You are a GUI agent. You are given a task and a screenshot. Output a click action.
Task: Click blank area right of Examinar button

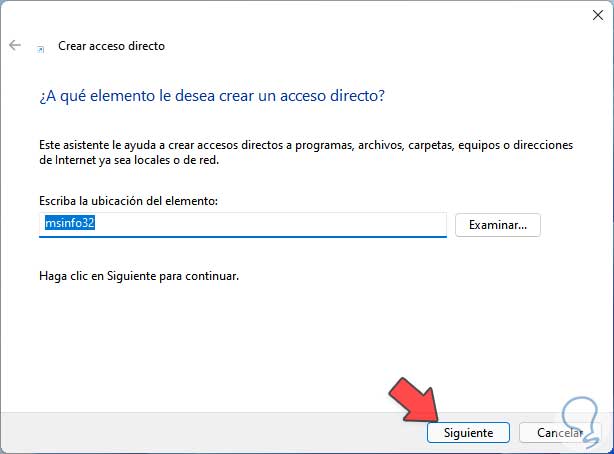tap(575, 225)
